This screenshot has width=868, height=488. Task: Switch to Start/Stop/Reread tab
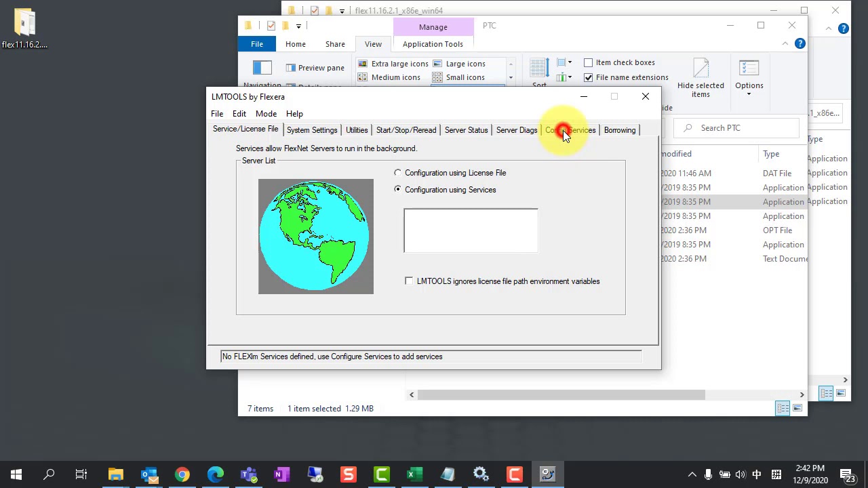coord(406,130)
